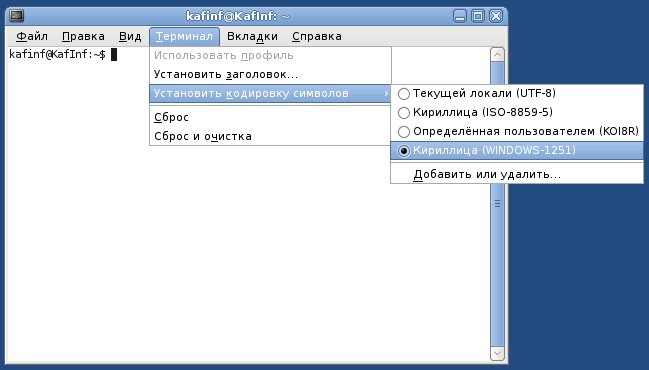Open the Вкладки menu
Screen dimensions: 649x370
coord(252,36)
